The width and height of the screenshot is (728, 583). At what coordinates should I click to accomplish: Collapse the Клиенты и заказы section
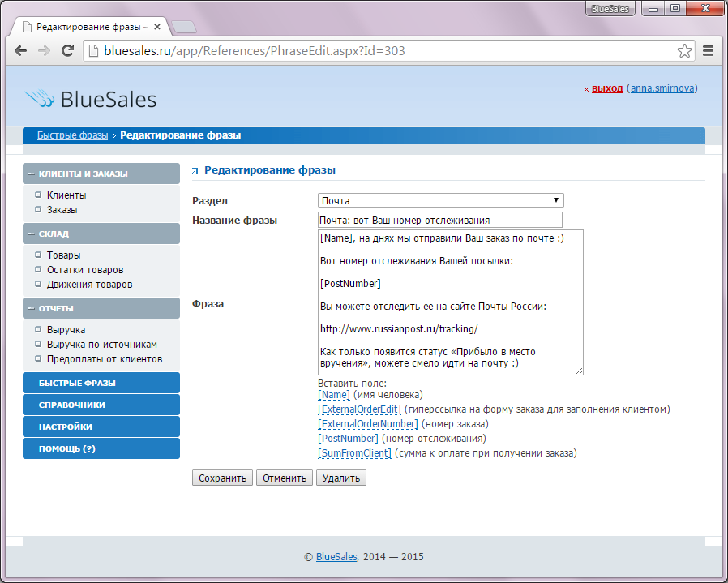30,174
